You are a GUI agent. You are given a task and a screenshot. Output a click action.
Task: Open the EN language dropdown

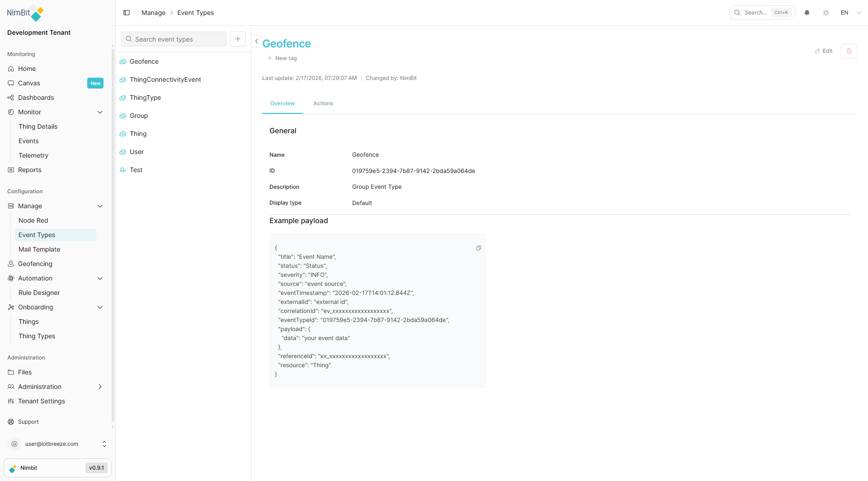coord(851,13)
